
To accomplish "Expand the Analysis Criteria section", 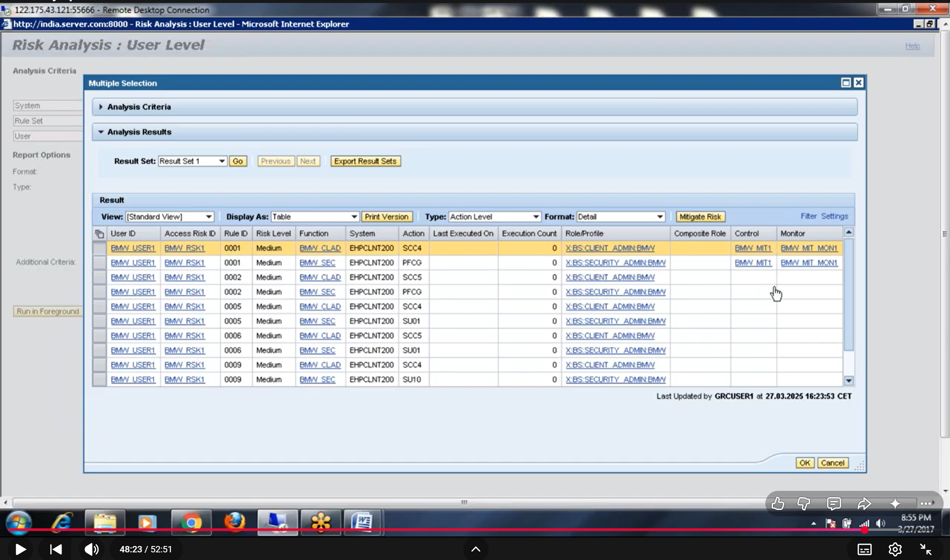I will pos(101,107).
